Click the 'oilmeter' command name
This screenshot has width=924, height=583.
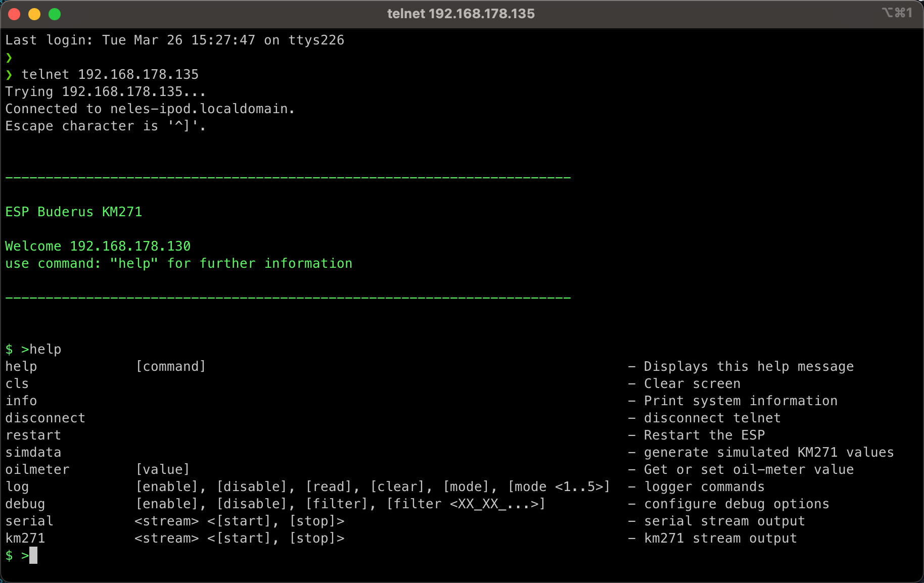pyautogui.click(x=37, y=469)
